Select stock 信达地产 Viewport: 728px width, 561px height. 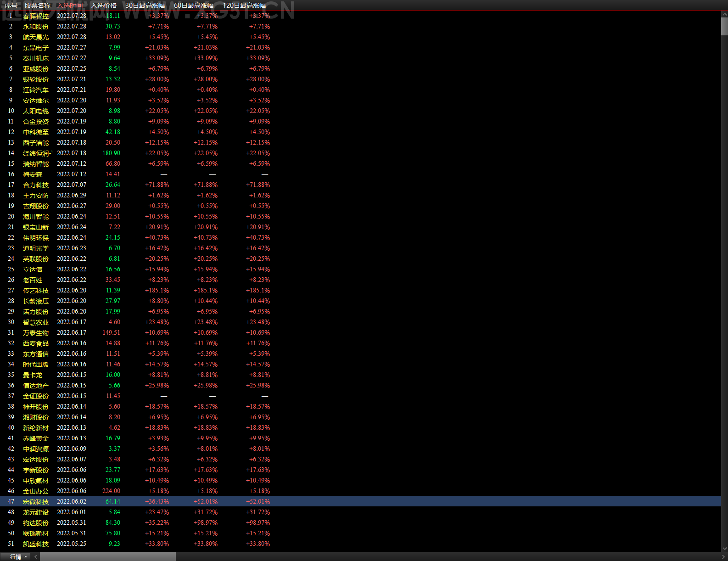point(36,386)
